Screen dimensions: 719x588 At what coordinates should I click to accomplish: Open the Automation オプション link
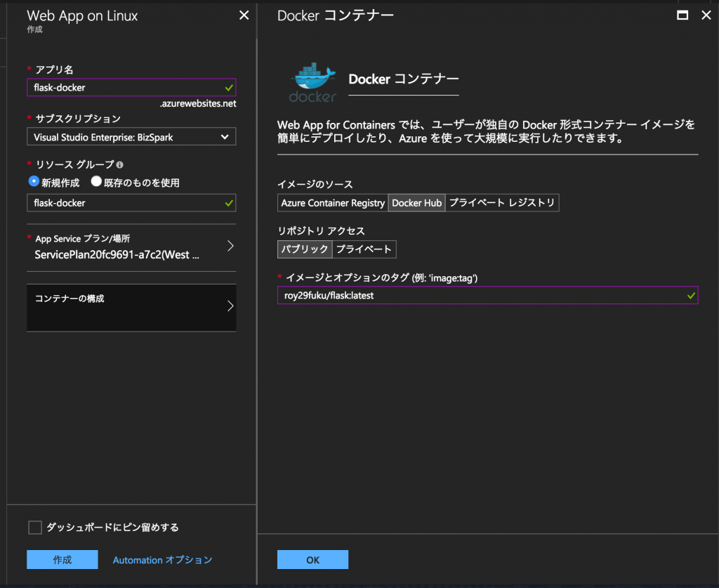click(x=162, y=560)
